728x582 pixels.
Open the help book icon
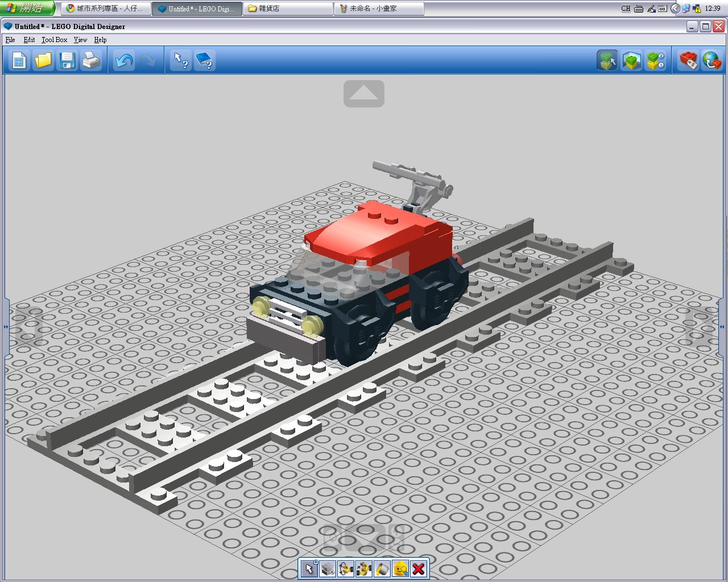tap(205, 60)
